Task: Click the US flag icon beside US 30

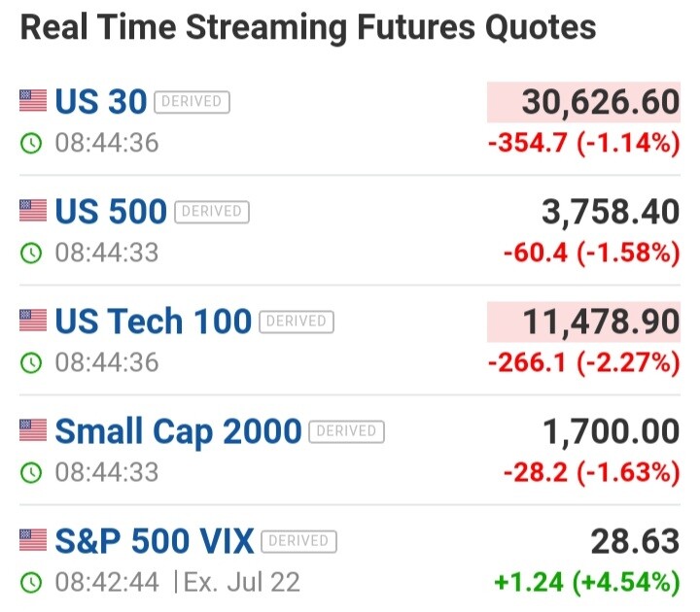Action: point(33,100)
